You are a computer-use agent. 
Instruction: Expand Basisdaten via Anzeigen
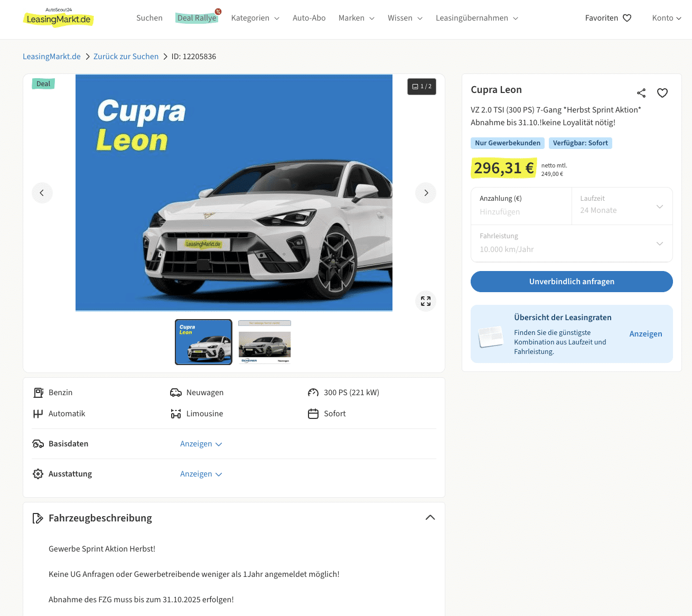point(201,444)
